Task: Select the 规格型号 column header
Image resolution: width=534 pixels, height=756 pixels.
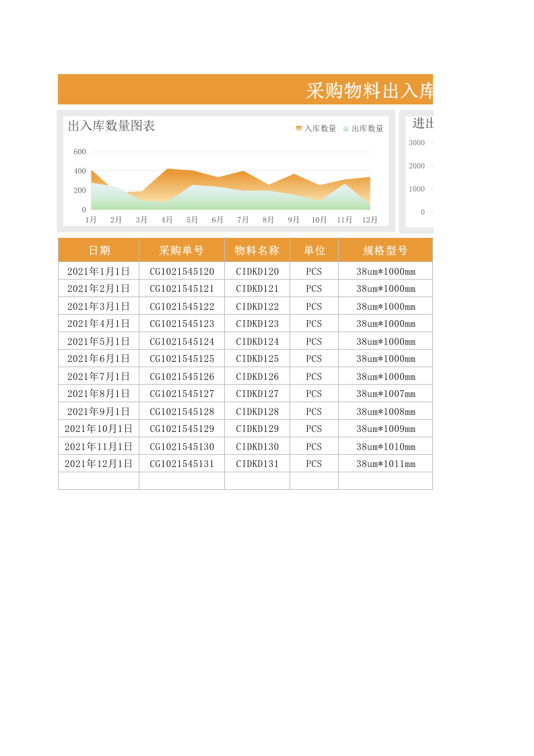Action: coord(386,250)
